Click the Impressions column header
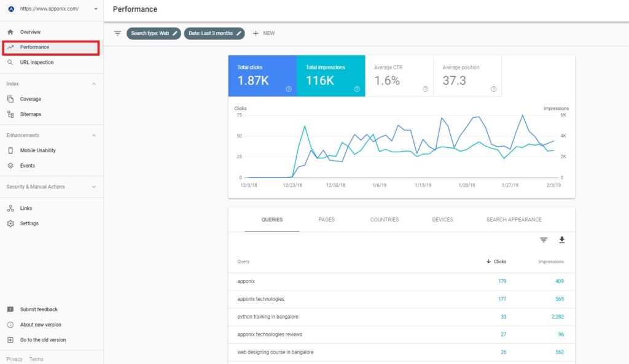629x364 pixels. 551,261
